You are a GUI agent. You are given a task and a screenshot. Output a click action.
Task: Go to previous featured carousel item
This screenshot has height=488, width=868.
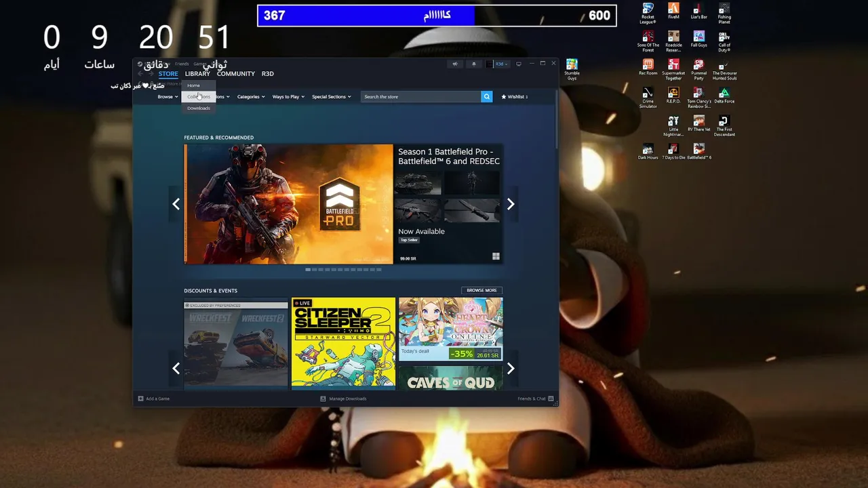coord(176,204)
